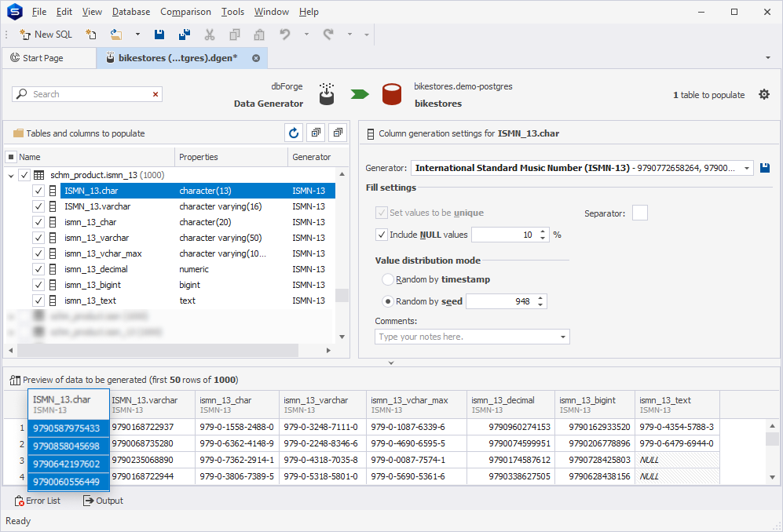Viewport: 783px width, 532px height.
Task: Open the Undo history dropdown arrow
Action: point(306,35)
